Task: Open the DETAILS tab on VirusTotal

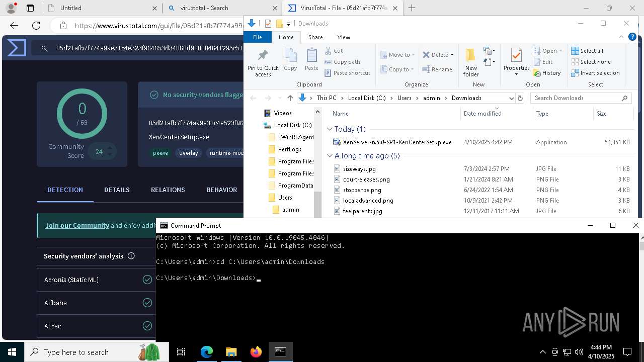Action: (117, 190)
